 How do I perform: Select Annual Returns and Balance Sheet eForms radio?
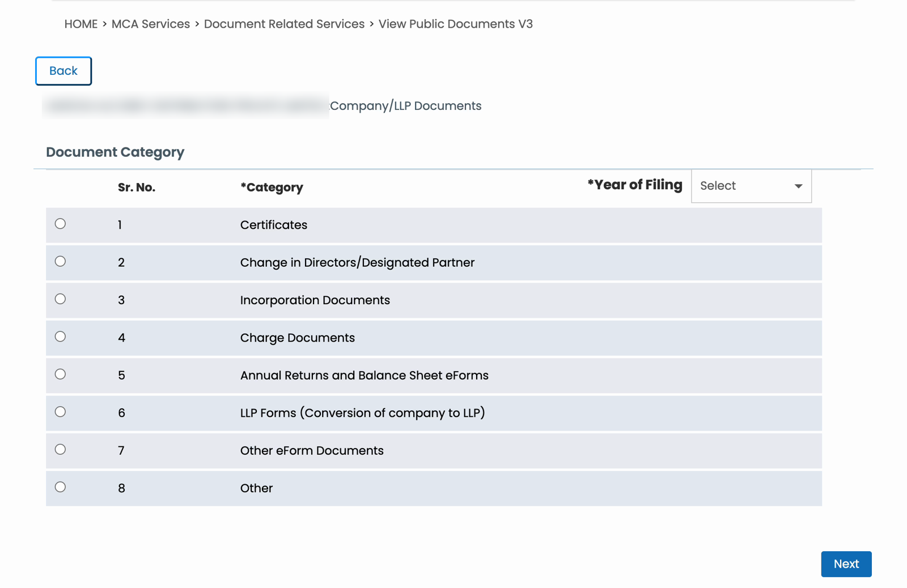pos(60,374)
